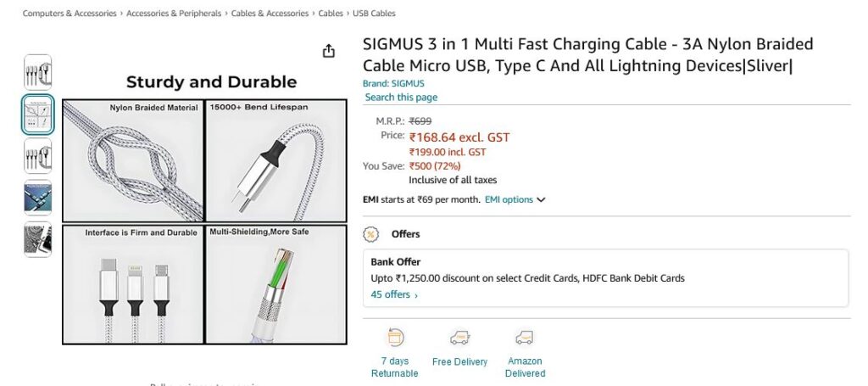The image size is (868, 386).
Task: Select the highlighted second product thumbnail
Action: (38, 115)
